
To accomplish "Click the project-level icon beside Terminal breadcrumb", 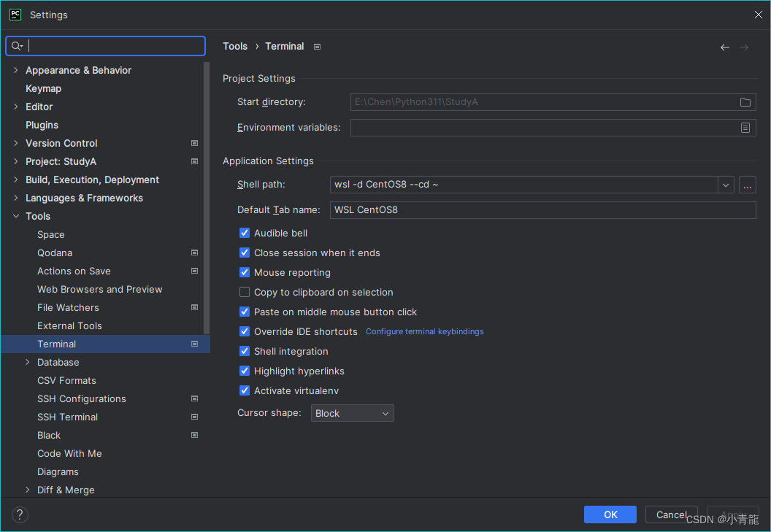I will click(317, 47).
